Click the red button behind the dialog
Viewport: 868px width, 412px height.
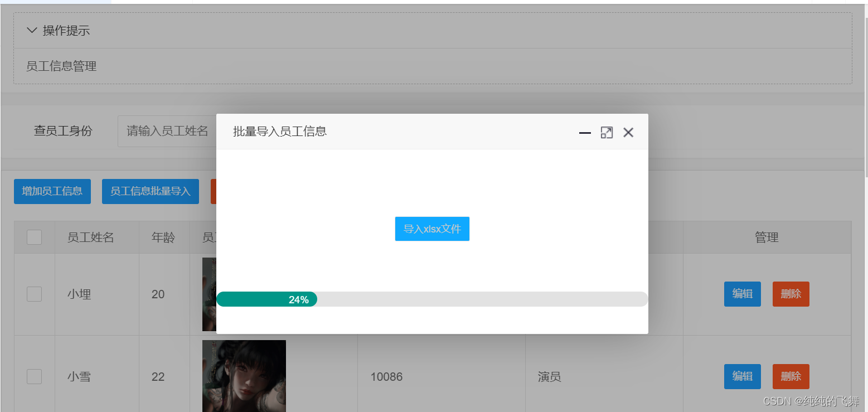point(213,191)
